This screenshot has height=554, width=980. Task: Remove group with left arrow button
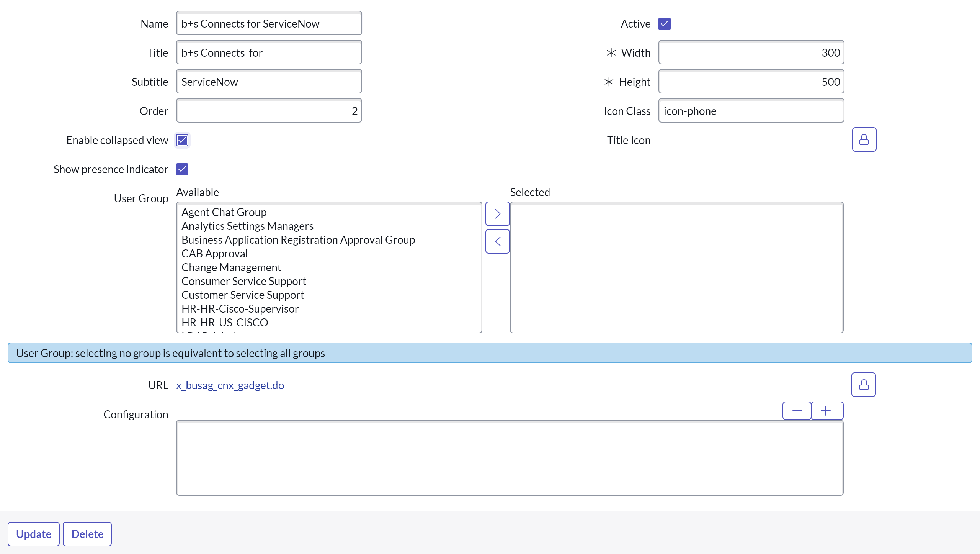pos(497,241)
